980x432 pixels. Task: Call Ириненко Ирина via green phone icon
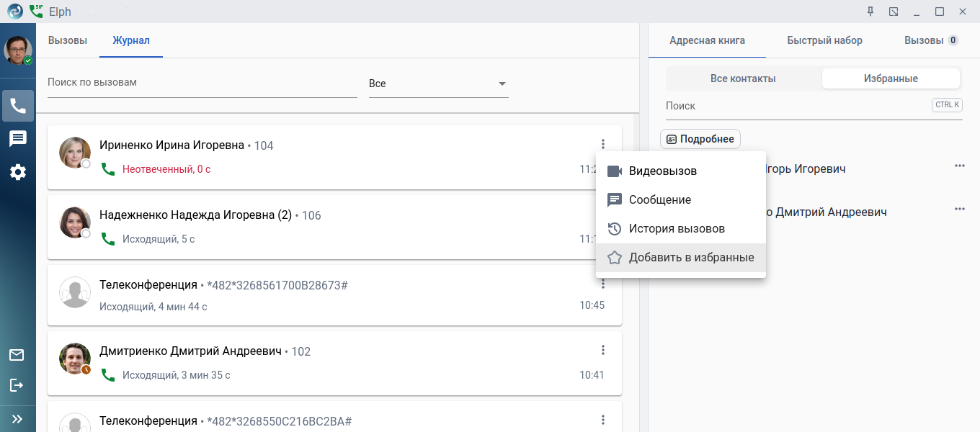108,169
